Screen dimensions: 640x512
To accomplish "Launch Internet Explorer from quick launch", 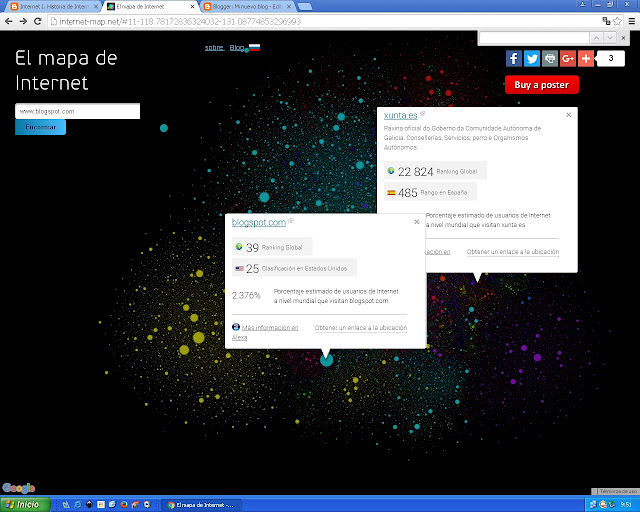I will pos(78,505).
